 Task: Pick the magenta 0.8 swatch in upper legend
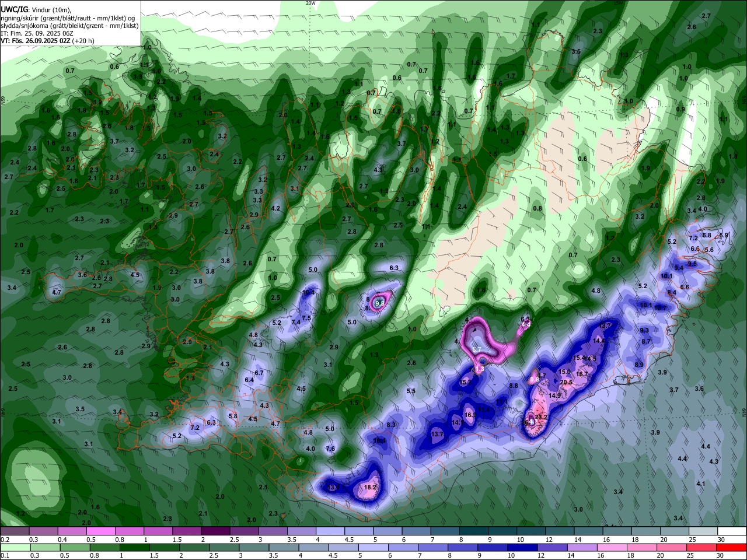tap(129, 531)
